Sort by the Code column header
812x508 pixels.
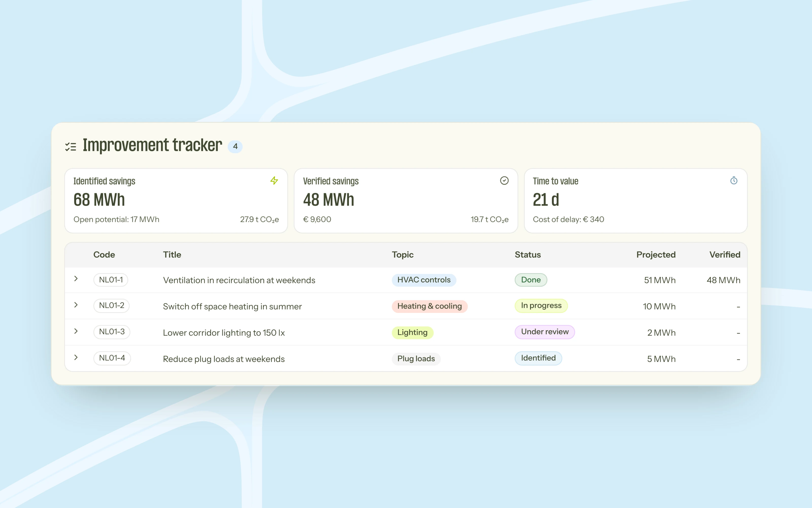coord(104,255)
